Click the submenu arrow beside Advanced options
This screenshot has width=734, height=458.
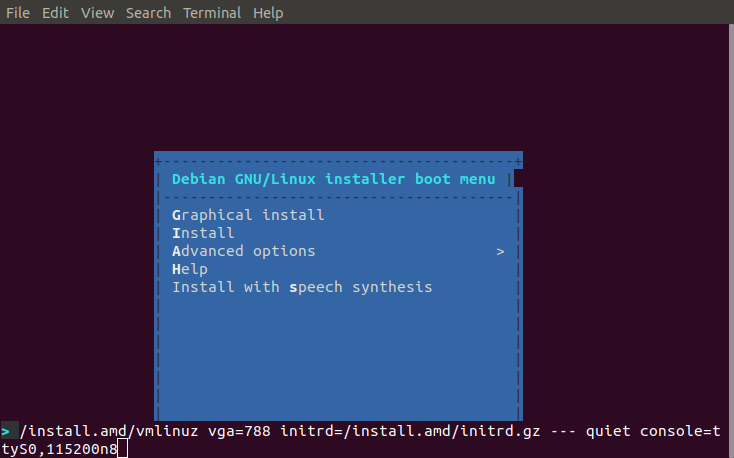coord(500,251)
